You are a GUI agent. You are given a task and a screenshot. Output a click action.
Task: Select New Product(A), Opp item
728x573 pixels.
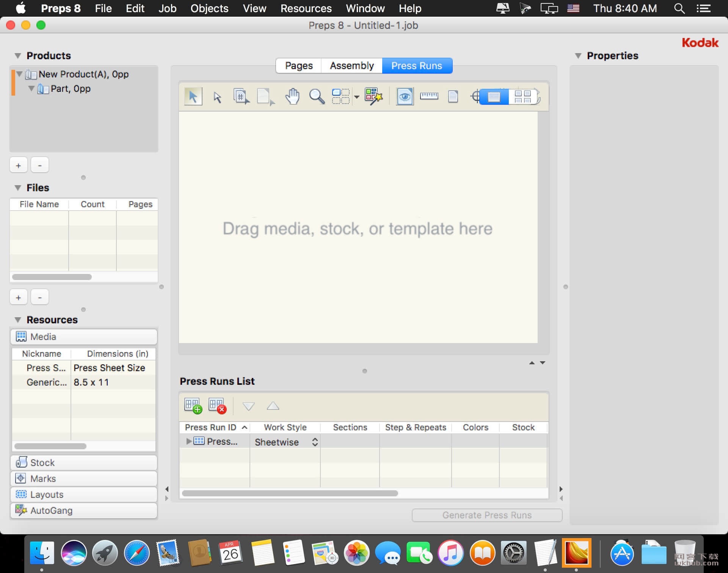click(83, 74)
